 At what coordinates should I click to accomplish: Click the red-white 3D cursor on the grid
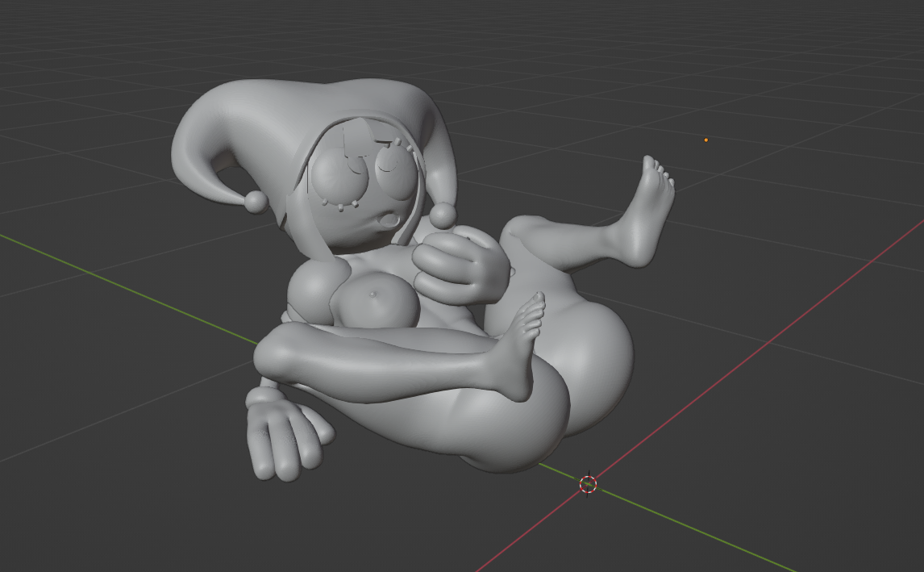588,484
